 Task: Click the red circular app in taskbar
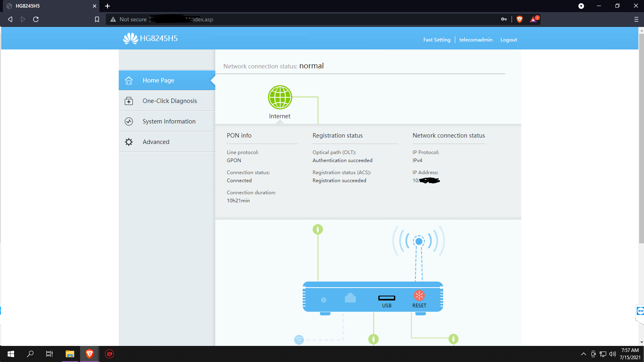(x=109, y=354)
